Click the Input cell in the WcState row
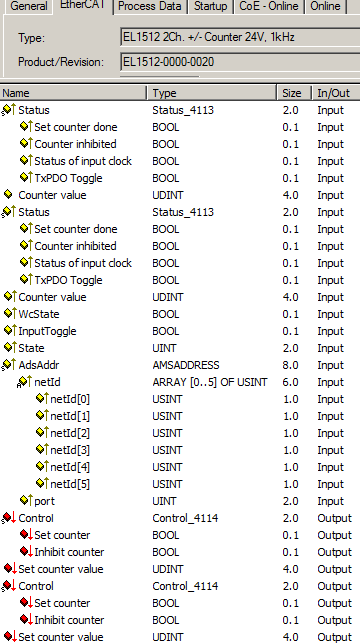360x644 pixels. 330,314
